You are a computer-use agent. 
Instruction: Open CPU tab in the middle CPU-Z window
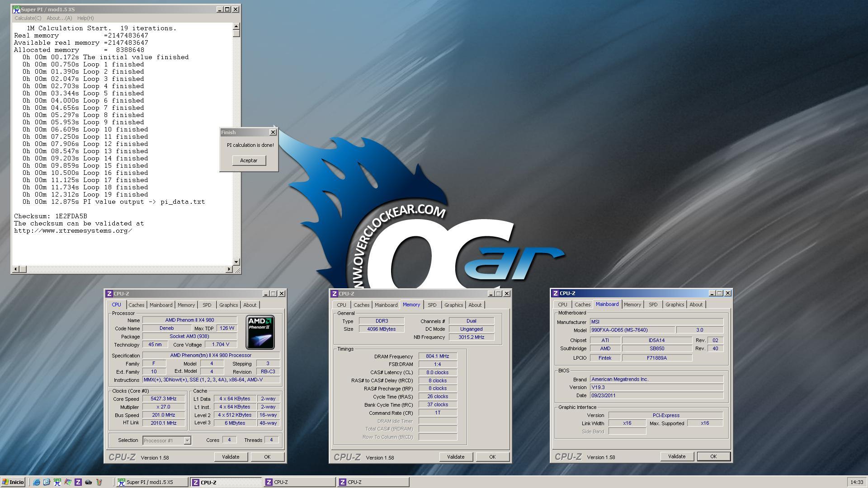341,305
